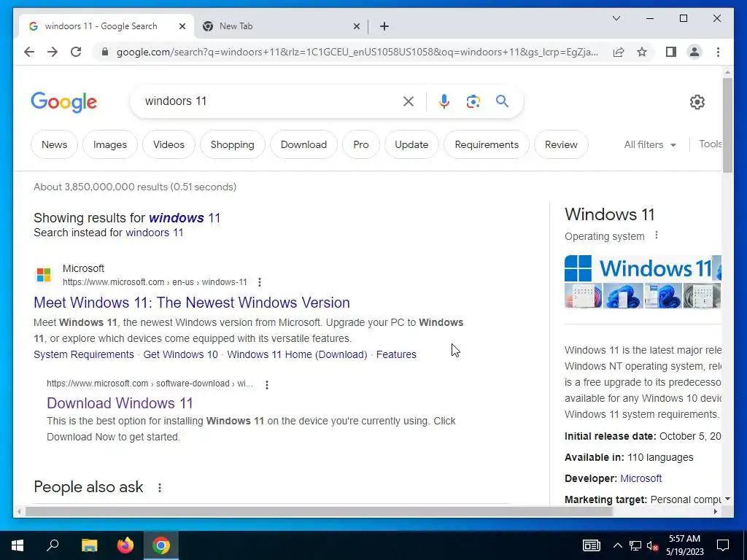Open Get Windows 10 sitelink

tap(181, 355)
